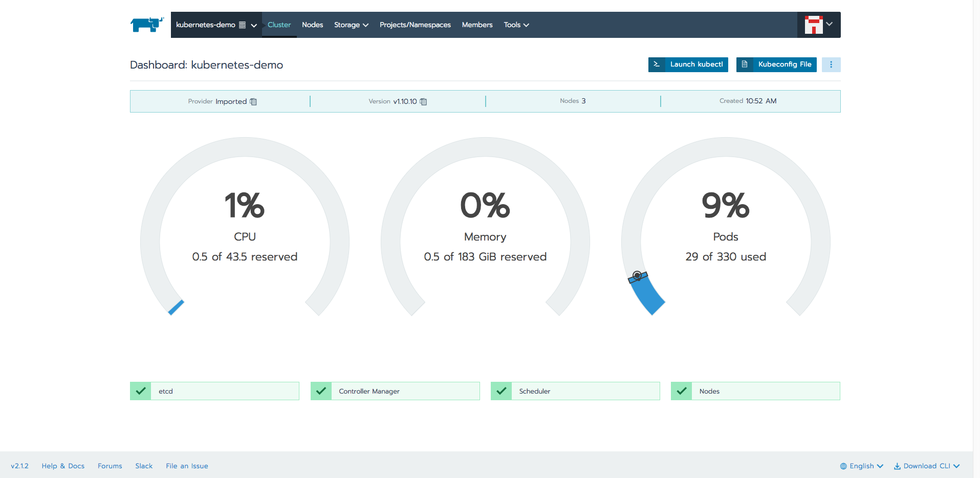Open the Members tab
The image size is (980, 478).
click(477, 25)
